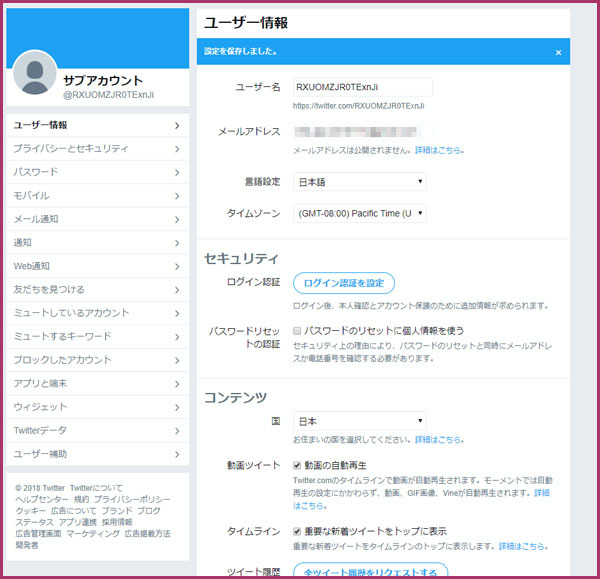The image size is (600, 579).
Task: Open the ブログ footer link
Action: point(148,511)
